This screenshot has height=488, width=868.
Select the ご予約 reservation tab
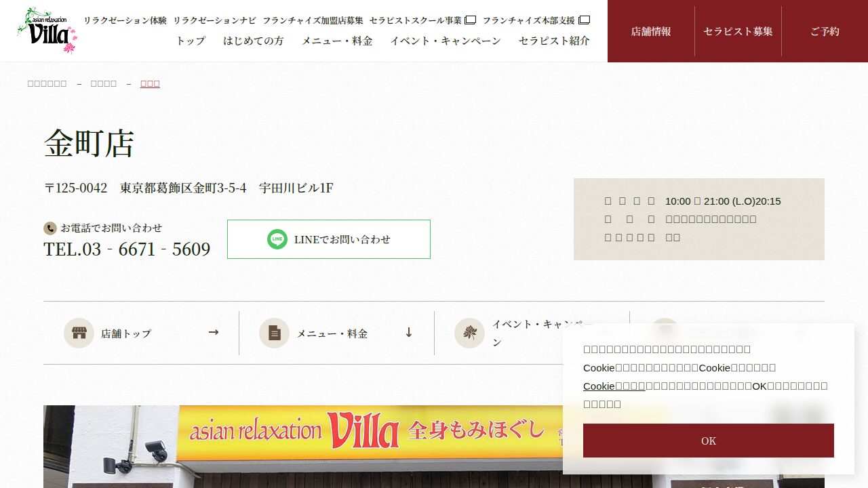[x=825, y=31]
